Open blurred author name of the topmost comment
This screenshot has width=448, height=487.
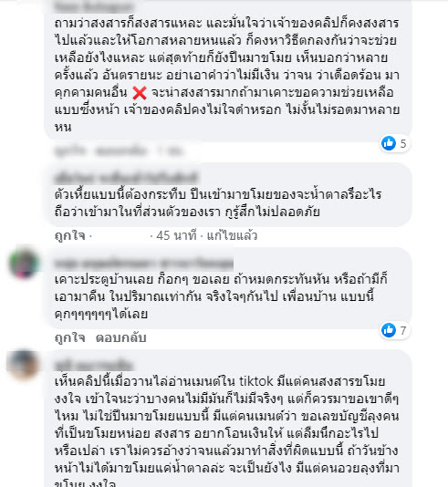(93, 6)
